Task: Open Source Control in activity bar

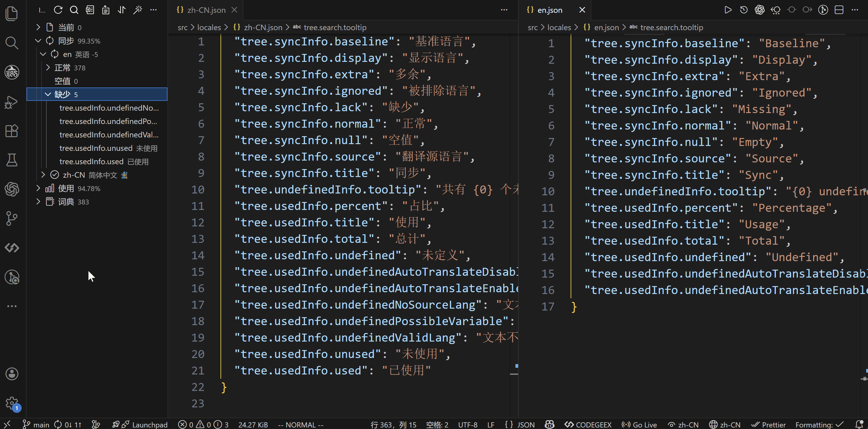Action: coord(12,218)
